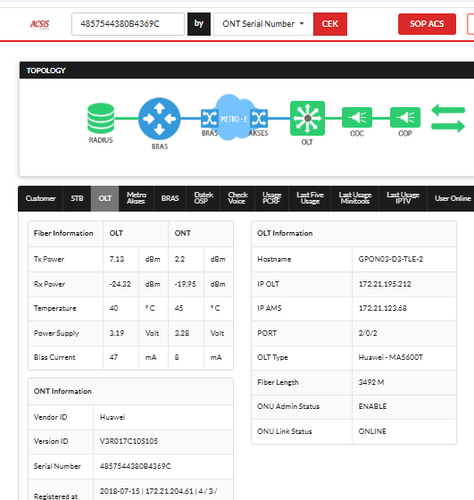The image size is (474, 500).
Task: Click the AKSES switch icon
Action: click(x=259, y=118)
